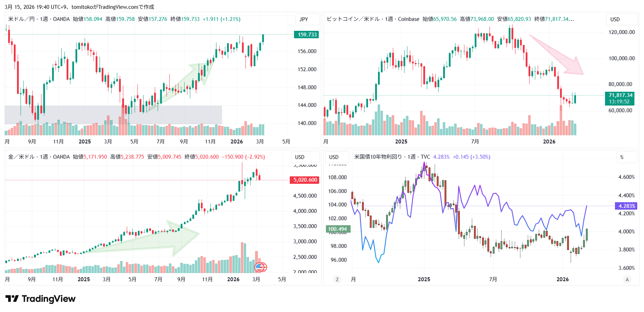The image size is (644, 312).
Task: Click the purple 4.283% yield label
Action: 626,206
